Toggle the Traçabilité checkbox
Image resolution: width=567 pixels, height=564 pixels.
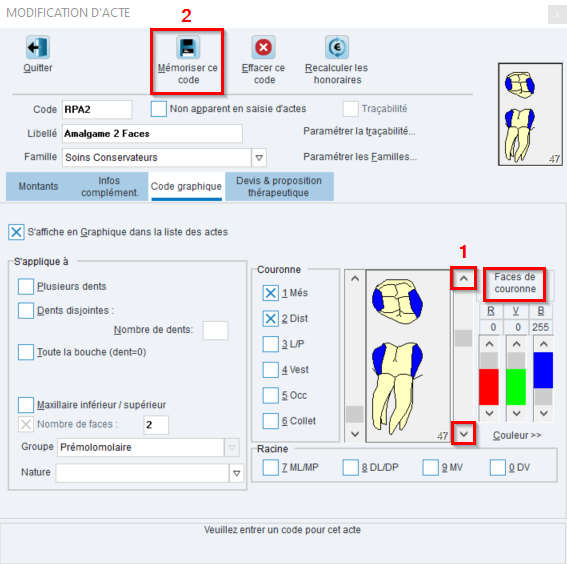point(350,109)
